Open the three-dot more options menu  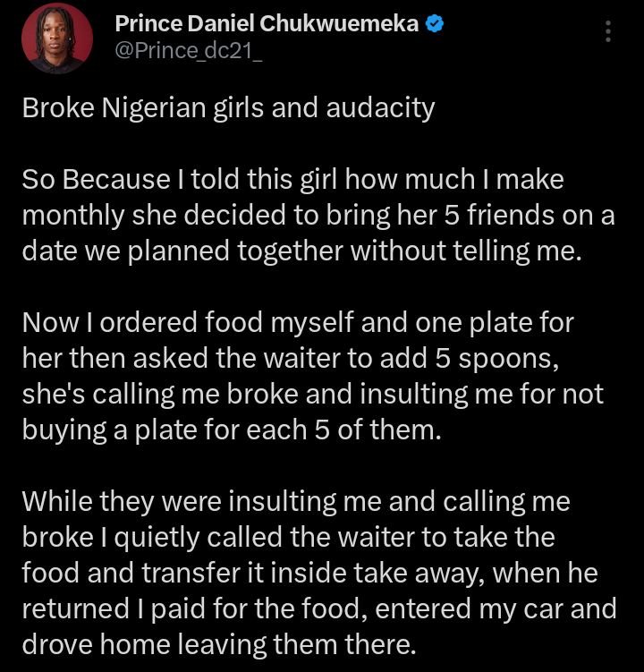click(x=607, y=30)
